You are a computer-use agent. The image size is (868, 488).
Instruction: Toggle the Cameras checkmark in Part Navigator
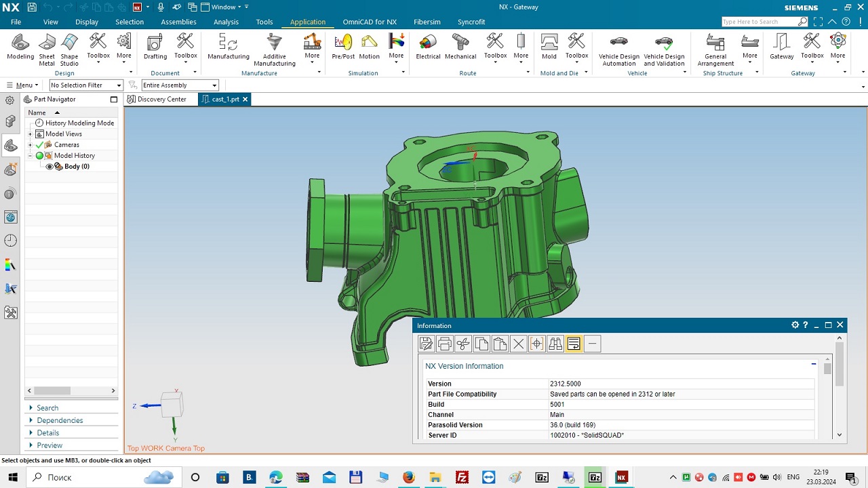(x=39, y=145)
